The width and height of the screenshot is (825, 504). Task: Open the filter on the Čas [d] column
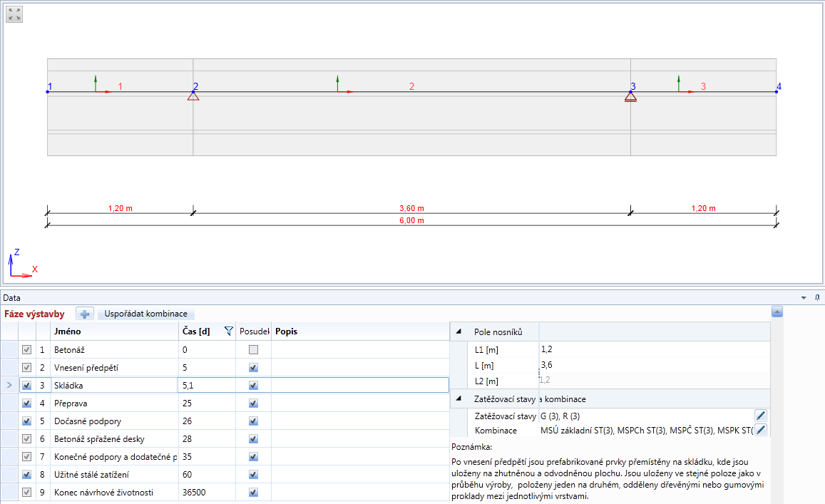pos(228,331)
